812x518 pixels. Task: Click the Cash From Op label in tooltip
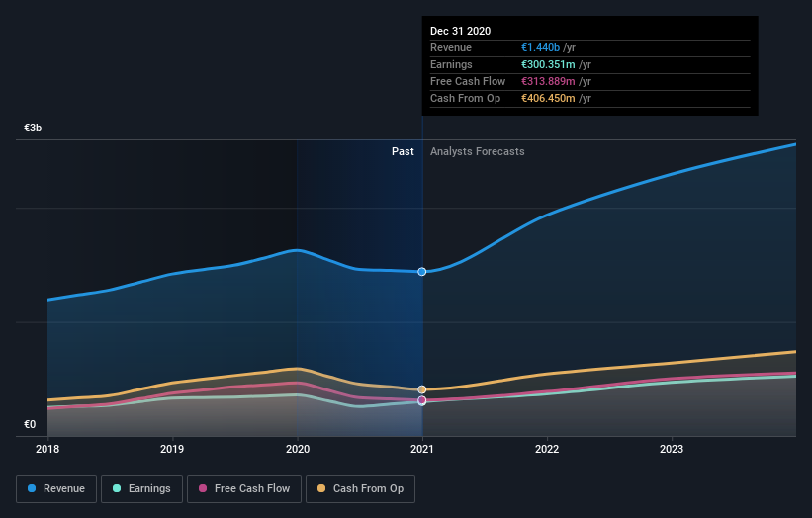pyautogui.click(x=465, y=98)
